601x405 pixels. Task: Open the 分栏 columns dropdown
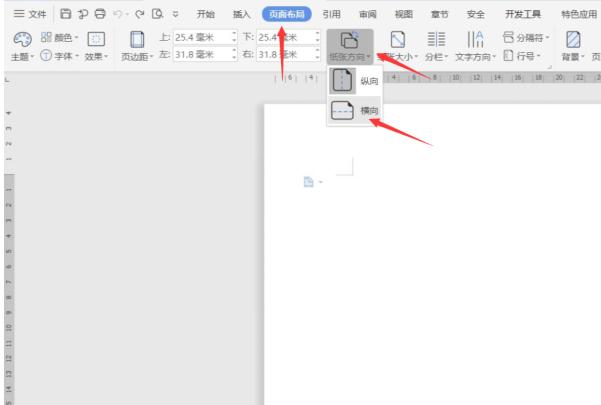(436, 47)
